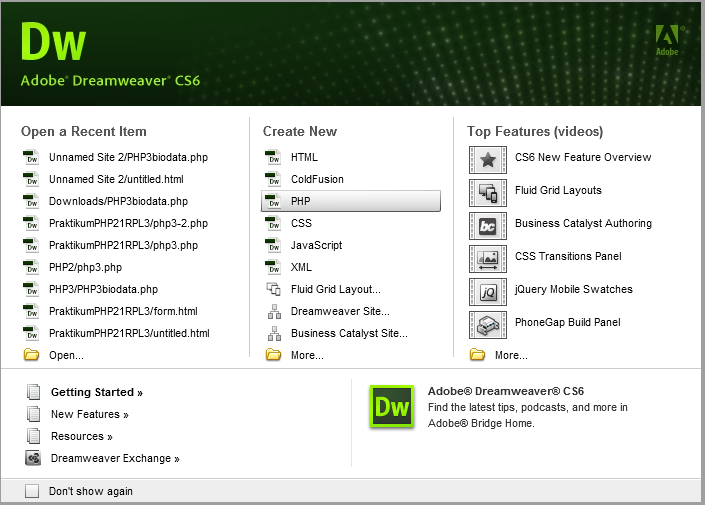
Task: Open the Getting Started » link
Action: point(97,392)
